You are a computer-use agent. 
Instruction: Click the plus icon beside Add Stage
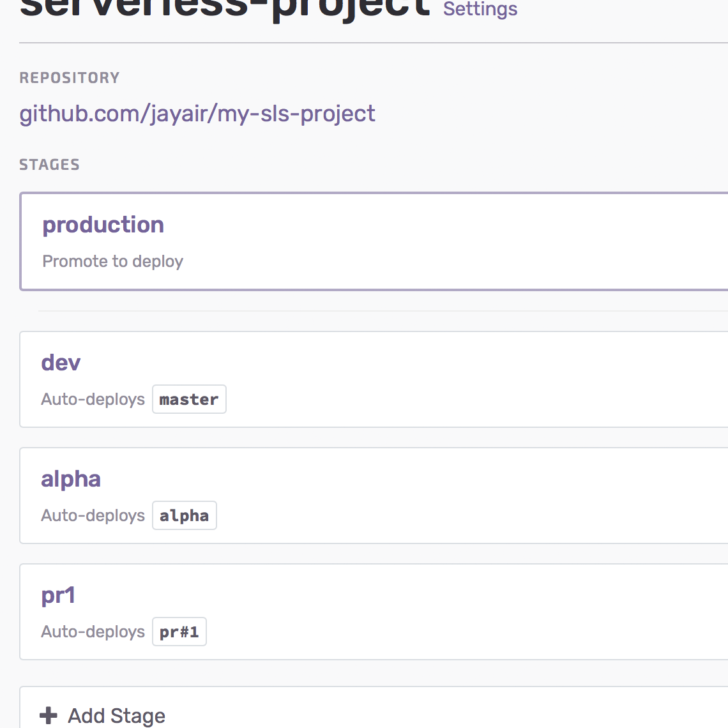click(49, 715)
